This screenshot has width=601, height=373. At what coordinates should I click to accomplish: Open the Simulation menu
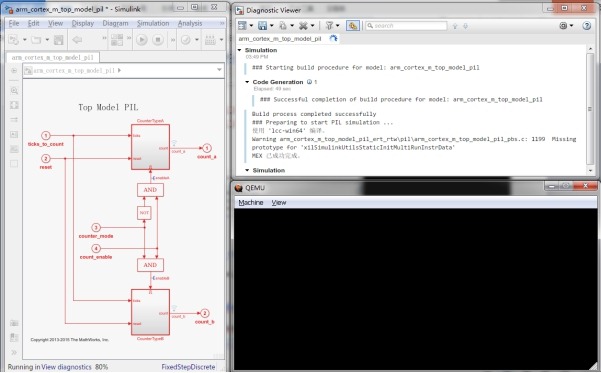tap(153, 23)
